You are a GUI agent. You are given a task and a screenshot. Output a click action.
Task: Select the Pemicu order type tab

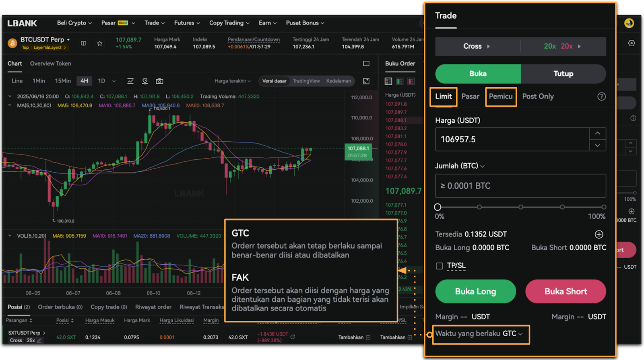501,97
